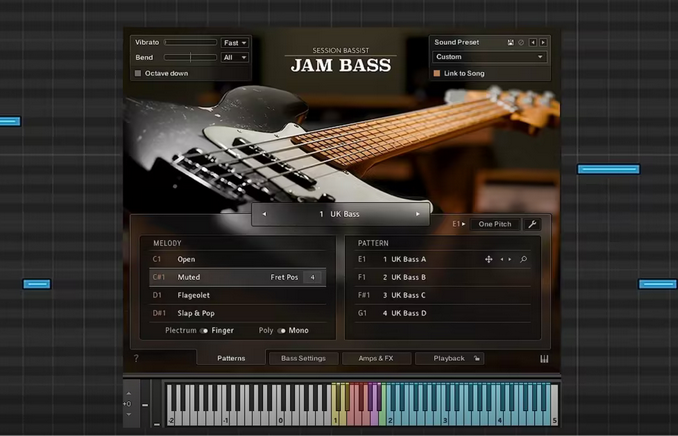
Task: Click the Bend slider
Action: 190,57
